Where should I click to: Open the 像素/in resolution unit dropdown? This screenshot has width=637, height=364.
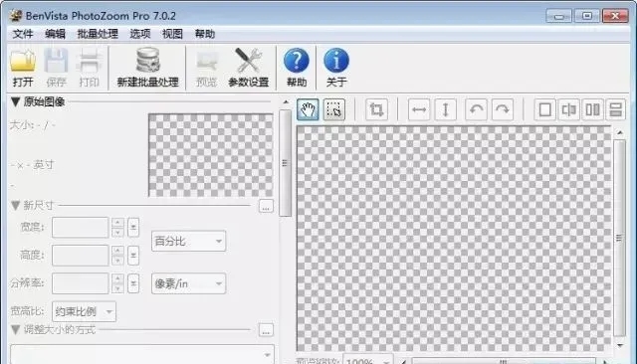pos(188,283)
